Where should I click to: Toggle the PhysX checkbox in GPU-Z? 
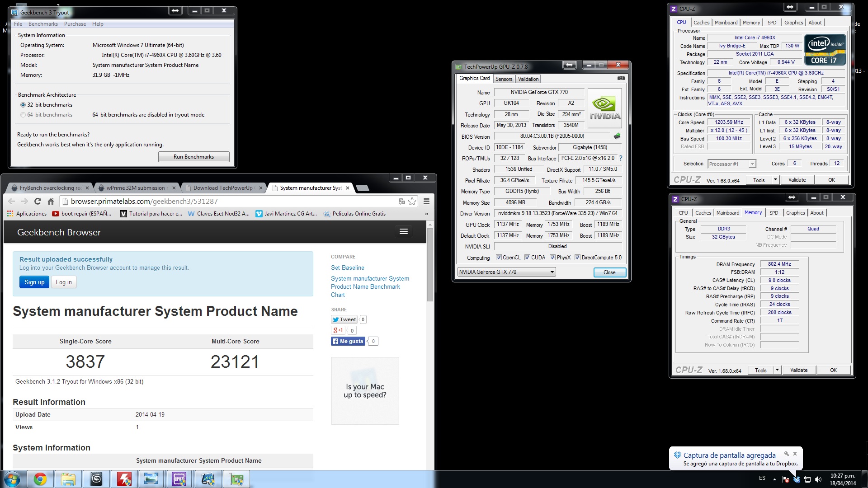click(x=552, y=258)
